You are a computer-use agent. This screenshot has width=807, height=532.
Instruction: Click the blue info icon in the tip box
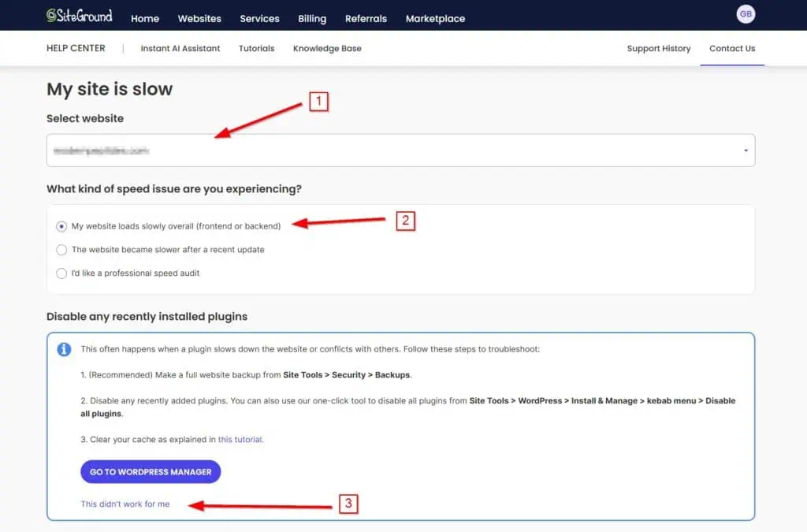[64, 349]
